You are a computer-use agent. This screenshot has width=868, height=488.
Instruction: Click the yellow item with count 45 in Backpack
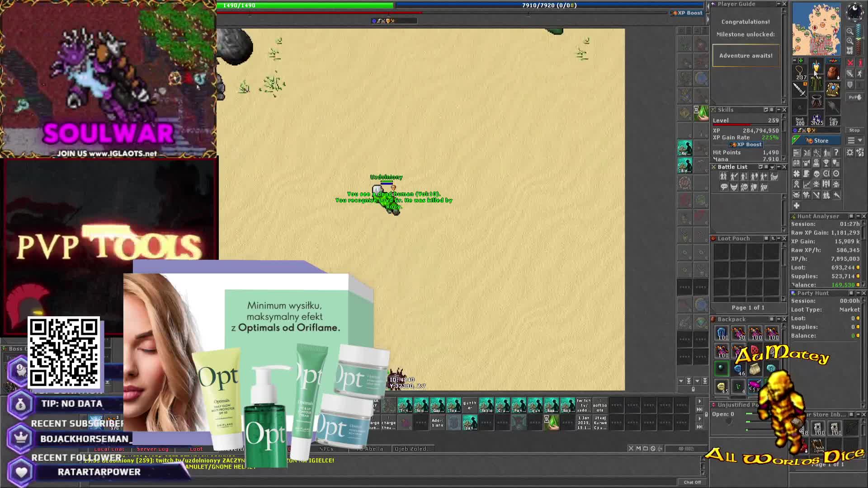722,386
